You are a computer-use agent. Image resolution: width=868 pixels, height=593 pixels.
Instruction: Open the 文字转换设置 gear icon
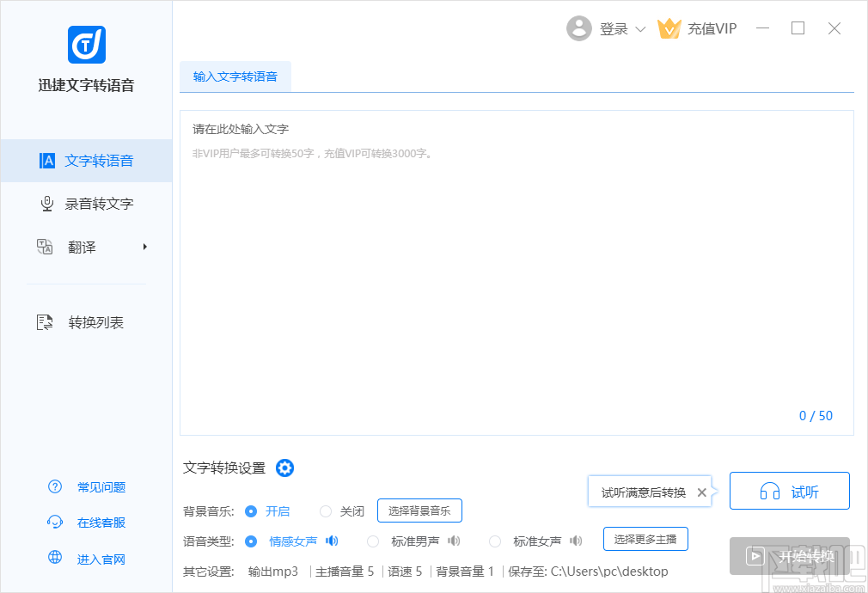pyautogui.click(x=284, y=468)
